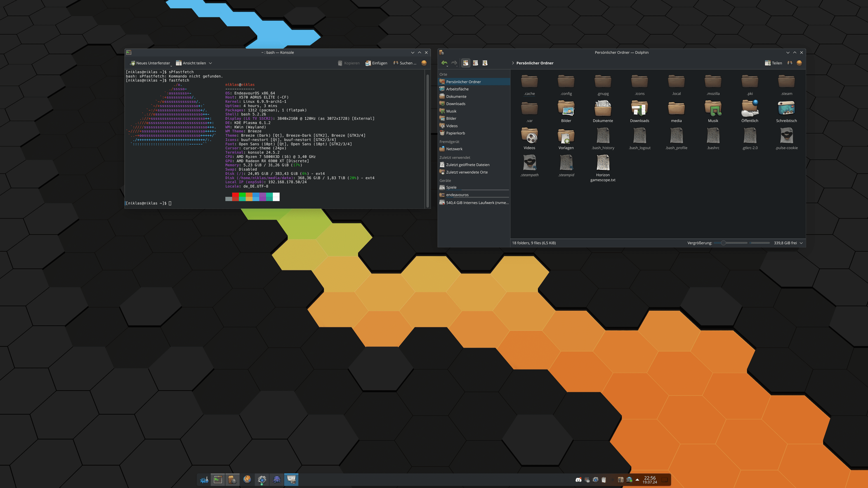Open Downloads in the places sidebar
868x488 pixels.
pyautogui.click(x=474, y=104)
